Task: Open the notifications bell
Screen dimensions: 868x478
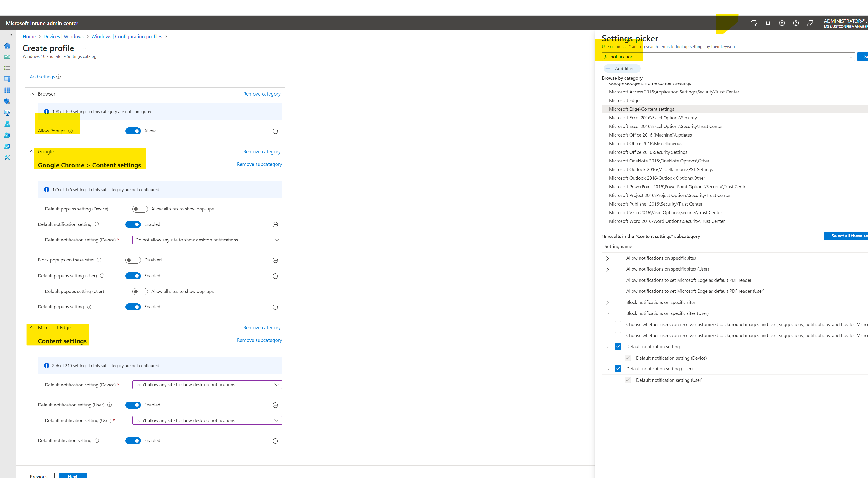Action: pos(768,23)
